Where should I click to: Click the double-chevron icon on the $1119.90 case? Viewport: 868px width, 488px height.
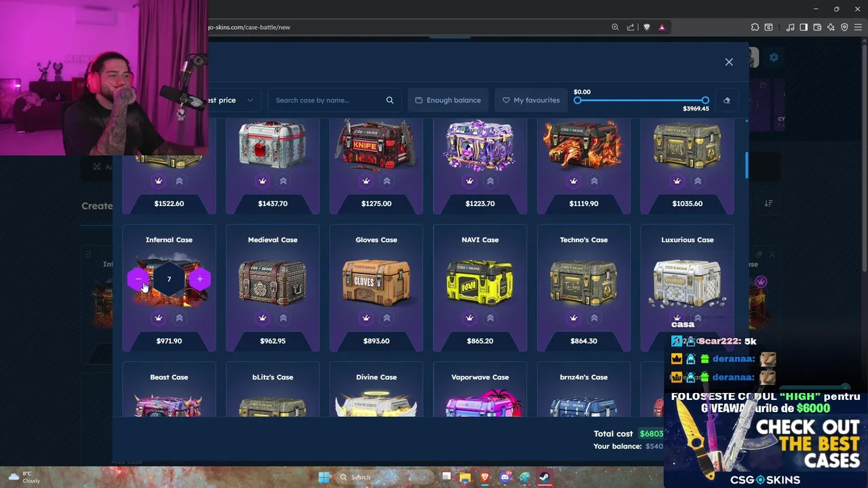pyautogui.click(x=594, y=181)
